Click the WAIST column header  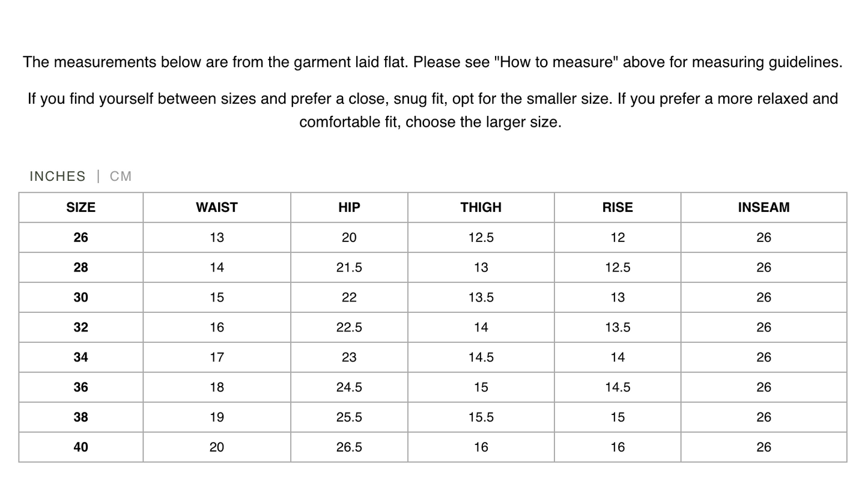tap(217, 208)
